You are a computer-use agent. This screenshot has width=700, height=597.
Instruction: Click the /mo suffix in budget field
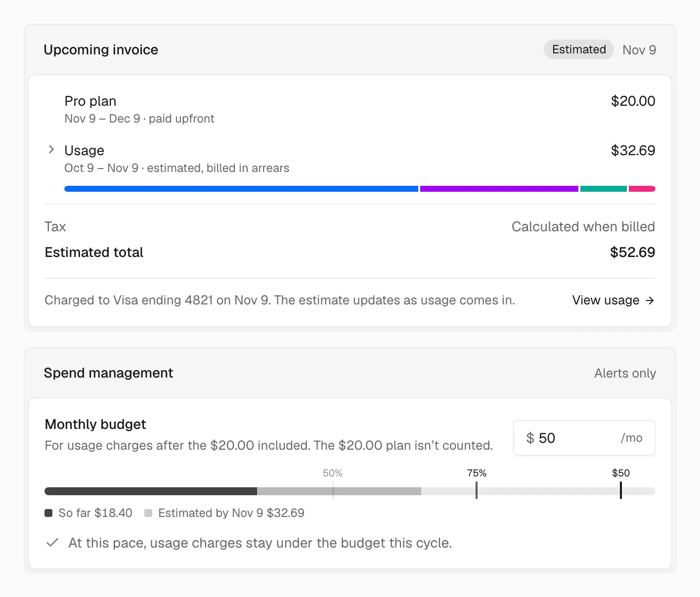click(631, 438)
